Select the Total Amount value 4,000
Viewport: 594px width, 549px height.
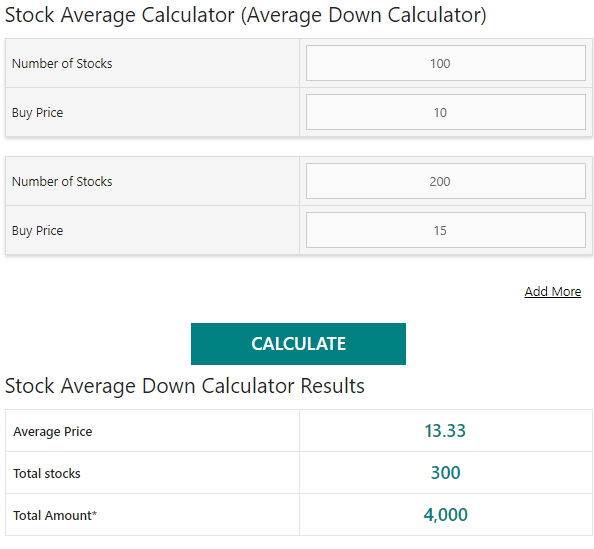446,515
